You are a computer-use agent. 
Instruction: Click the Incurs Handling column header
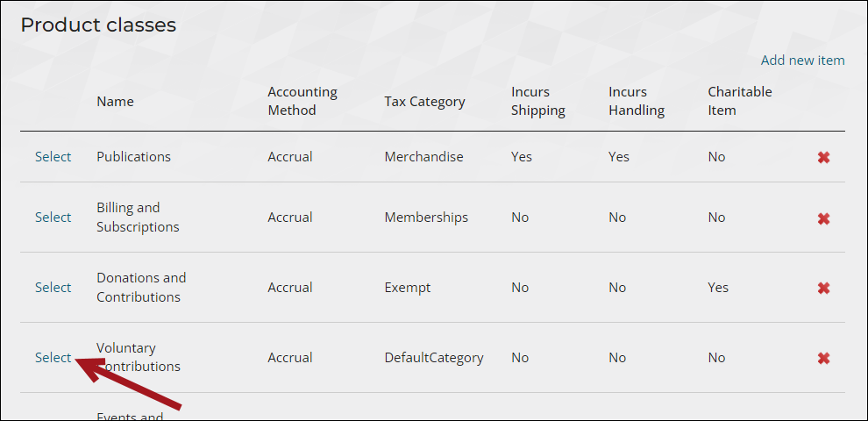tap(637, 101)
